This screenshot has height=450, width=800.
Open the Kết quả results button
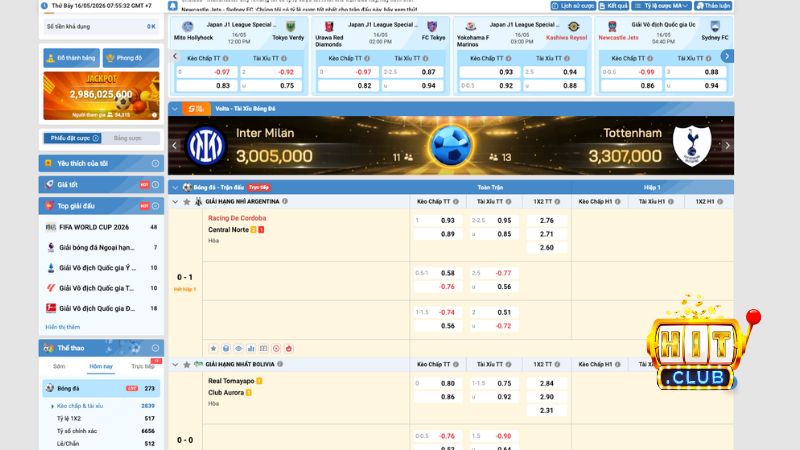click(x=613, y=6)
